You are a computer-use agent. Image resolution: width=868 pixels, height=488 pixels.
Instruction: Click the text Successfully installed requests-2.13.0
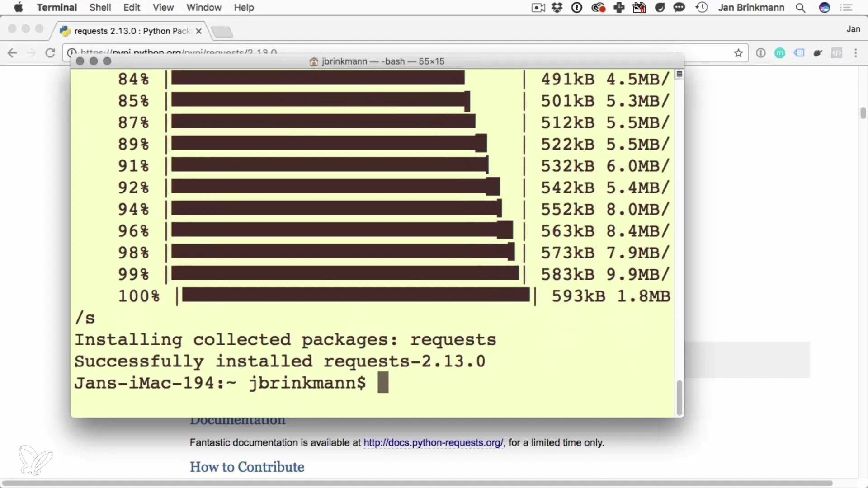point(280,361)
